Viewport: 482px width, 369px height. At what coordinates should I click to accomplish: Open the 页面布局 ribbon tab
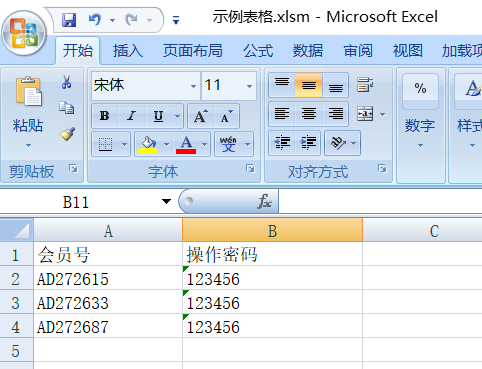pyautogui.click(x=193, y=51)
